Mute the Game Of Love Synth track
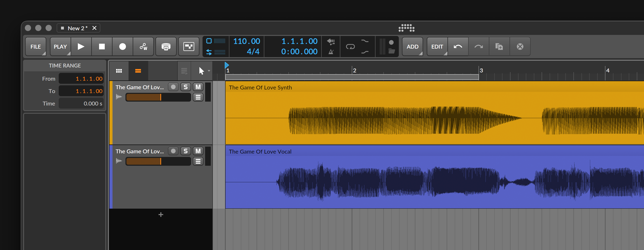Screen dimensions: 644x250 click(x=198, y=87)
